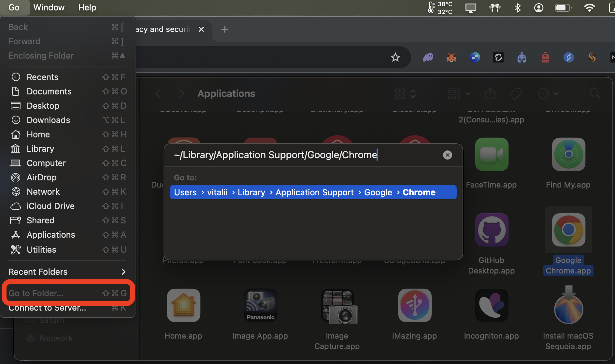Click the purple ghost Phantom extension icon

428,58
